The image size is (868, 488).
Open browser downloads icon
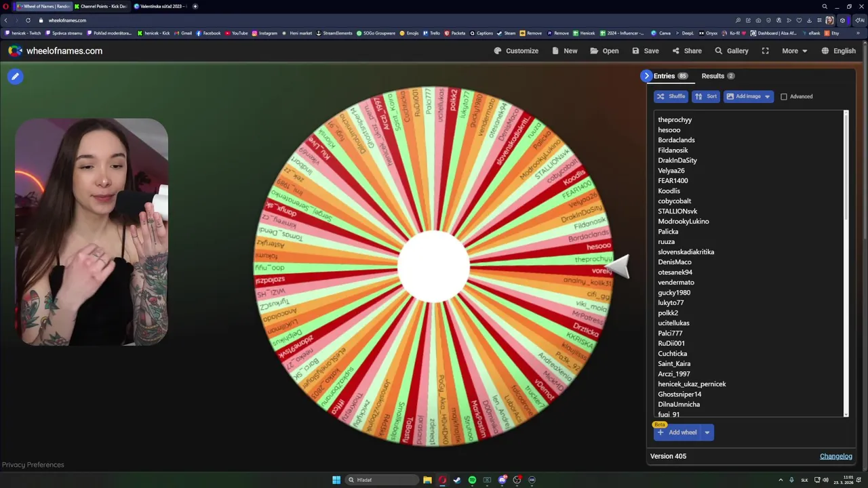tap(810, 20)
